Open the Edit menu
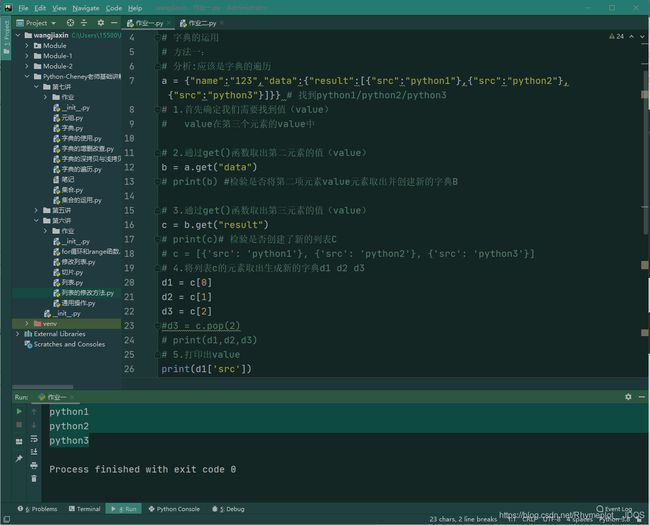 point(40,8)
